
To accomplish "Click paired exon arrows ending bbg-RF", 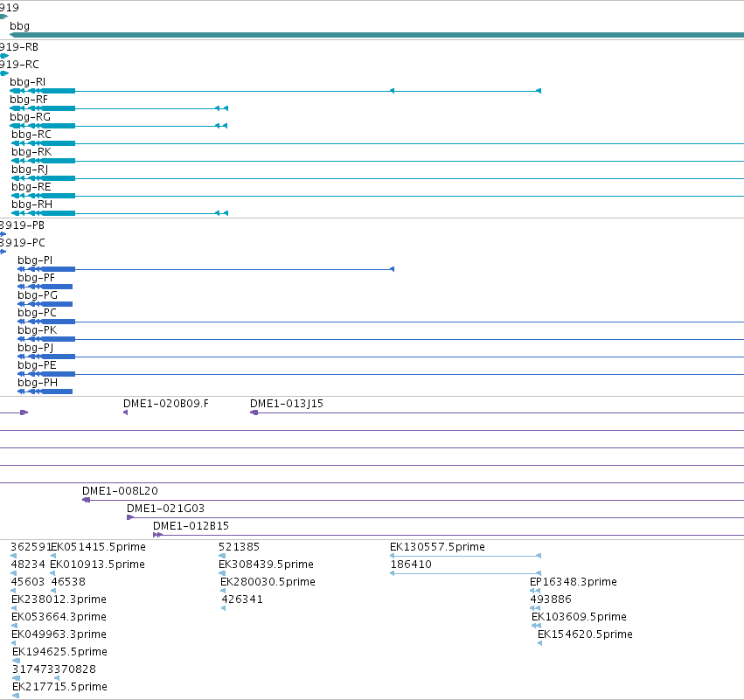I will (x=221, y=108).
